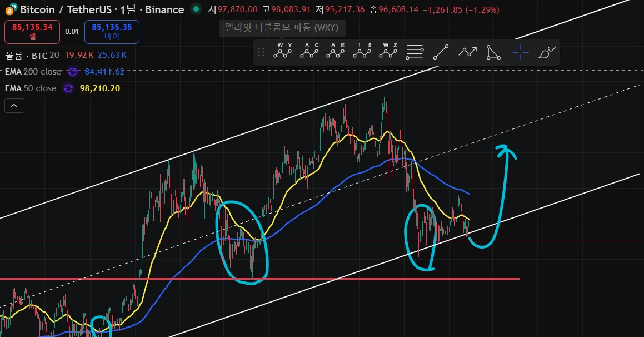The width and height of the screenshot is (644, 337).
Task: Activate the blue crosshair cursor tool
Action: click(x=520, y=53)
